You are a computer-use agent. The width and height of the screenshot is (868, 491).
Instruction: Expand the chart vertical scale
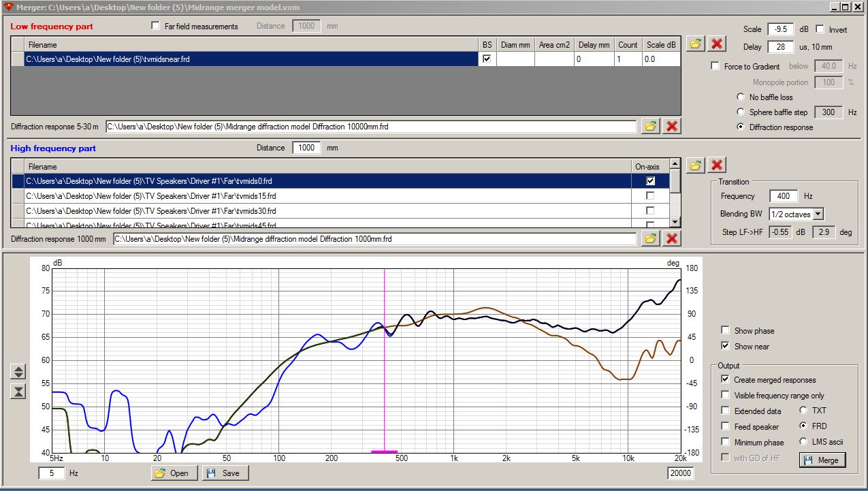pos(19,372)
